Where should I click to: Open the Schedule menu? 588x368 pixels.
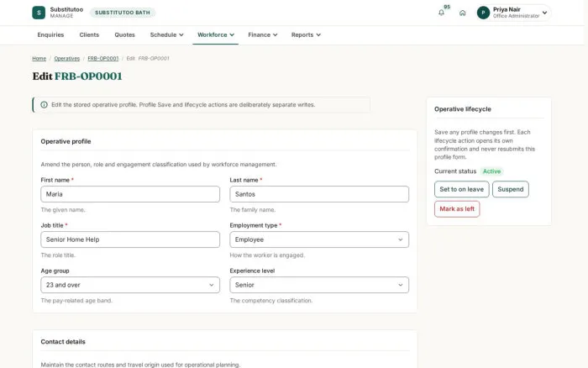[x=166, y=35]
